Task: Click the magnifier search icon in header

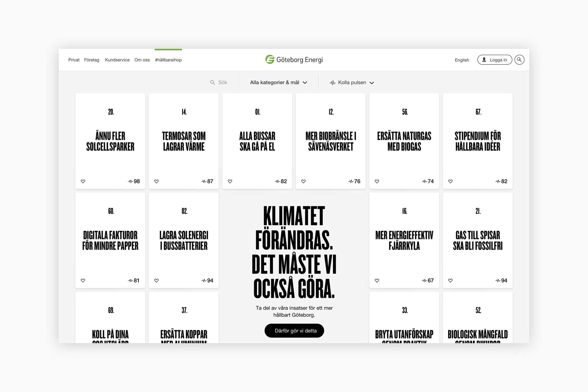Action: 519,60
